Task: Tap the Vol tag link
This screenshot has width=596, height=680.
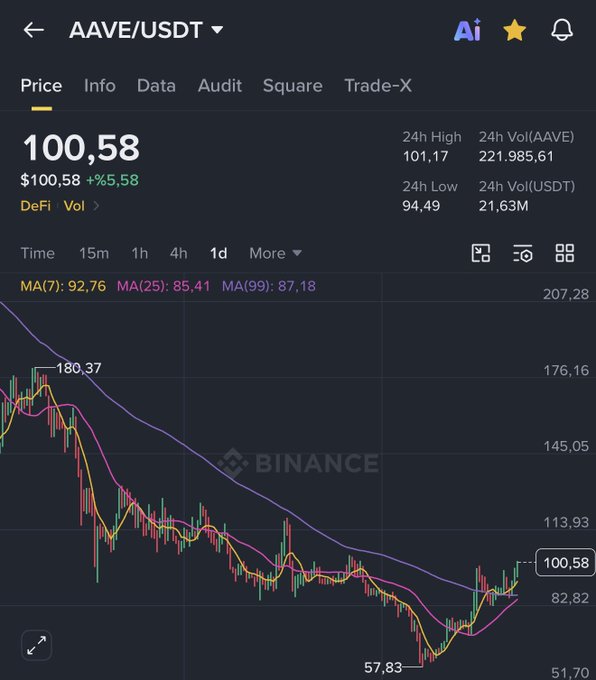Action: tap(74, 206)
